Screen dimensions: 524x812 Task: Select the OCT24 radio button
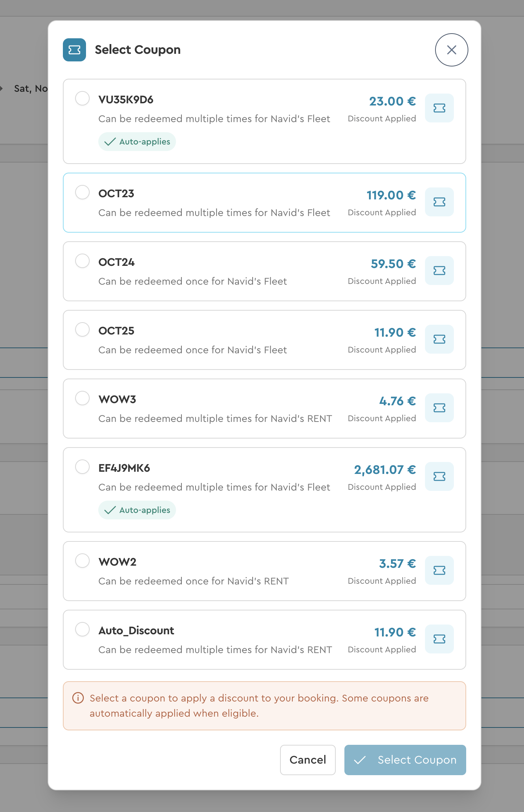click(x=82, y=261)
